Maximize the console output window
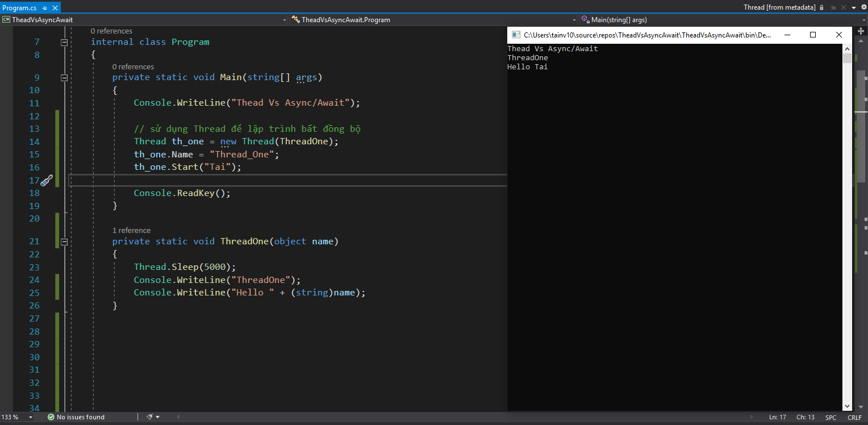868x425 pixels. (x=812, y=35)
